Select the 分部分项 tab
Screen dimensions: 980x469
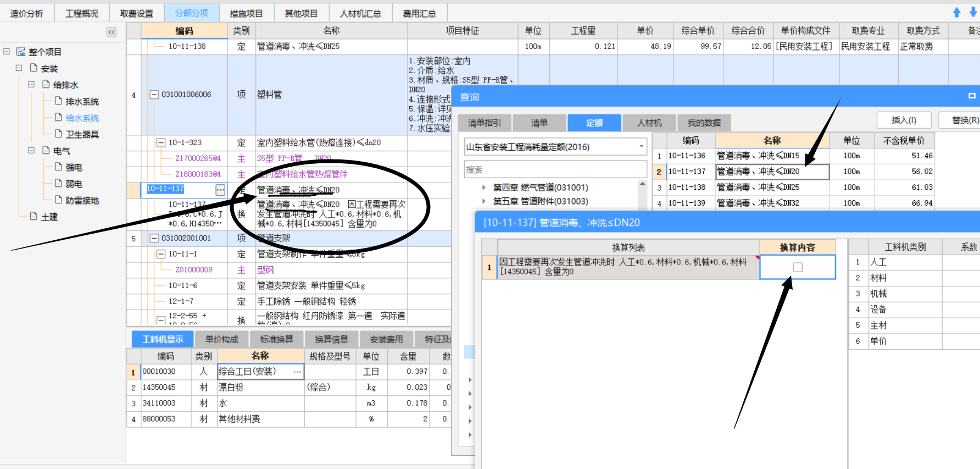tap(192, 13)
